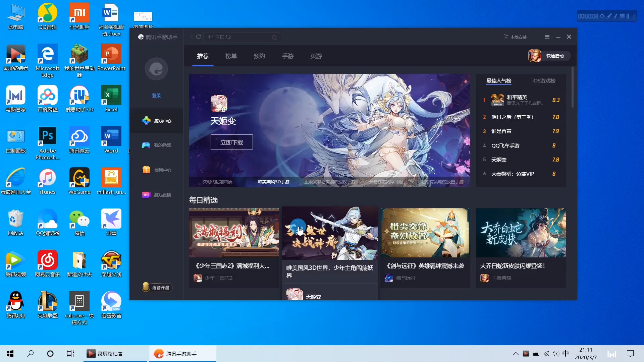Switch to iOS游戏榜 ranking tab
Image resolution: width=644 pixels, height=362 pixels.
tap(543, 81)
